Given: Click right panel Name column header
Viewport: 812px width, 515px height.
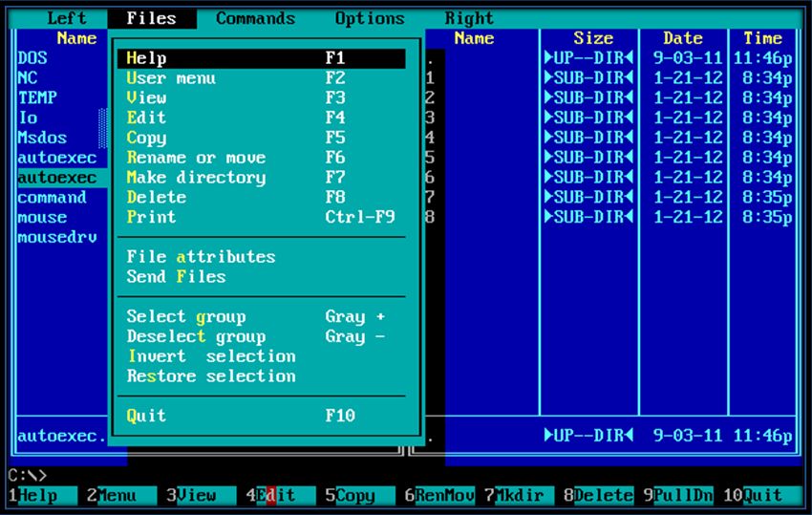Looking at the screenshot, I should pyautogui.click(x=474, y=38).
